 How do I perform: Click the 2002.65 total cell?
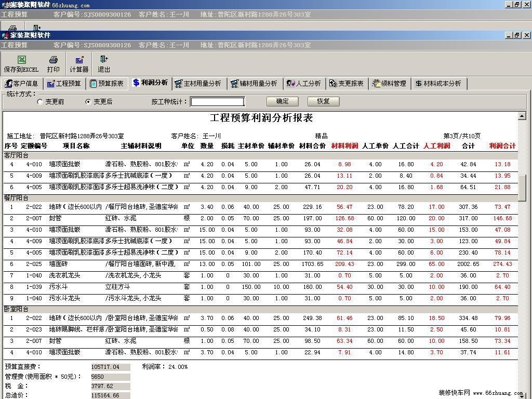(x=468, y=264)
